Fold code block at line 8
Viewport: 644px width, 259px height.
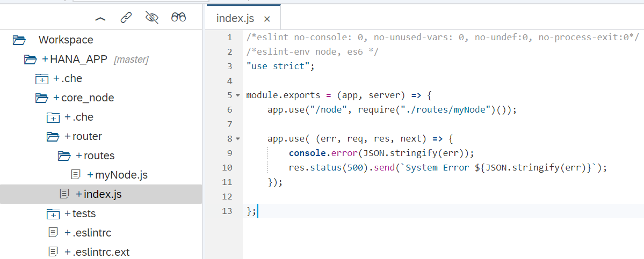(x=238, y=139)
